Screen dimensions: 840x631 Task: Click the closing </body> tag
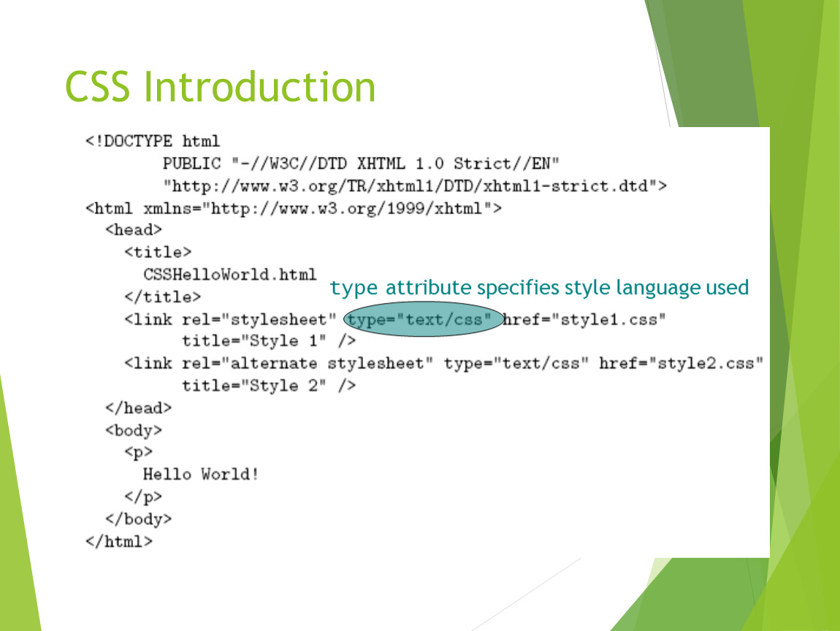(x=138, y=519)
